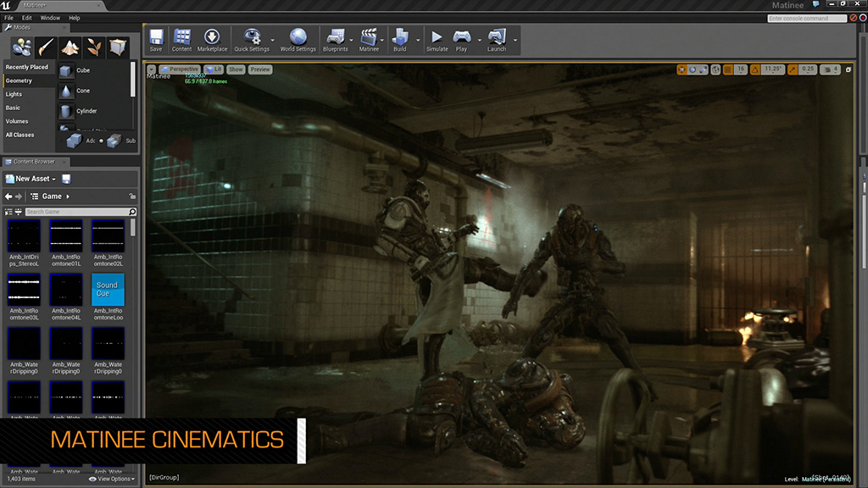Open View Options in Content Browser
Image resolution: width=868 pixels, height=488 pixels.
coord(112,479)
